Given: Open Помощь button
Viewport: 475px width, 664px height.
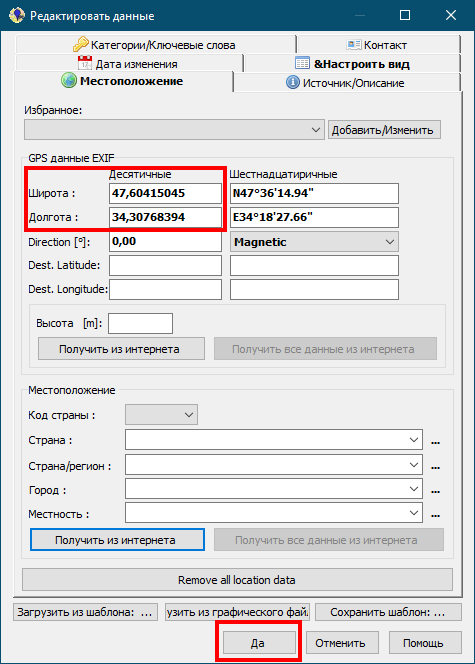Looking at the screenshot, I should click(425, 643).
